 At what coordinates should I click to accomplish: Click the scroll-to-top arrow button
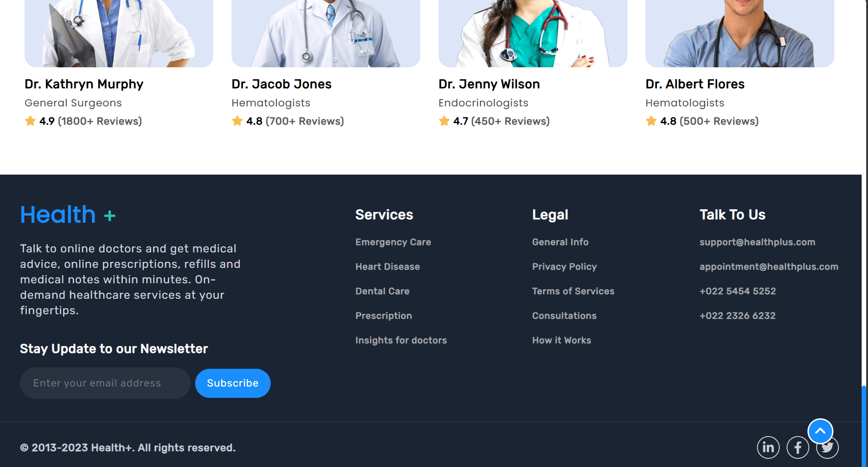click(x=820, y=431)
